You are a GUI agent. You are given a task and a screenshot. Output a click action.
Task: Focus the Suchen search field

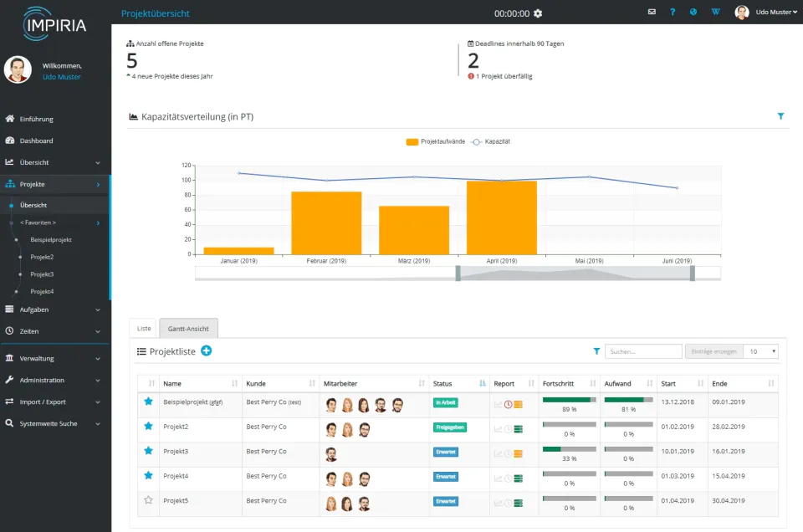644,351
